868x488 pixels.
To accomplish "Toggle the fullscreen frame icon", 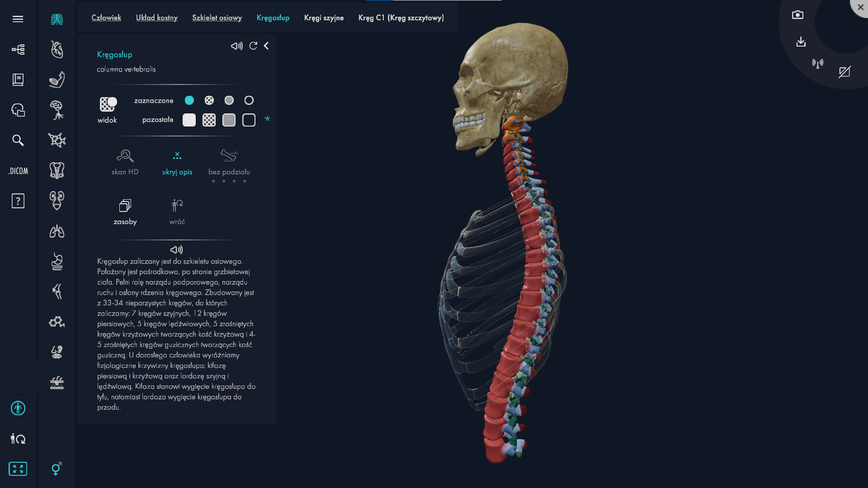I will [x=18, y=469].
